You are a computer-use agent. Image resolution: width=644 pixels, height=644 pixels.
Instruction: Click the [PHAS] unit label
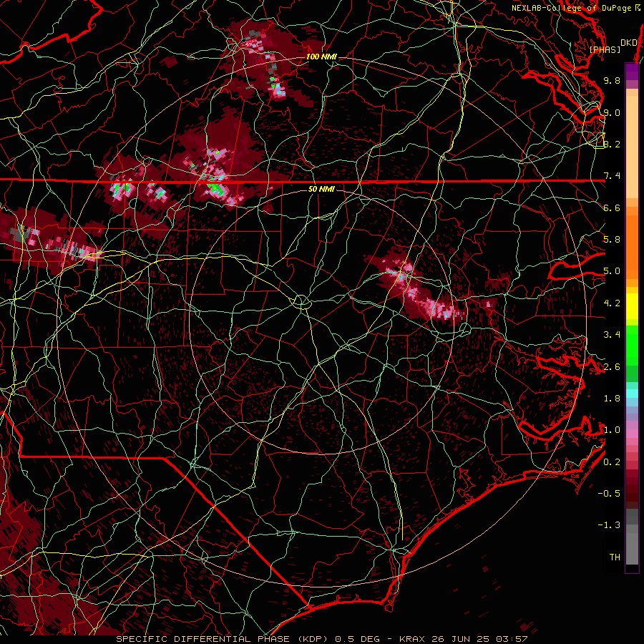605,49
